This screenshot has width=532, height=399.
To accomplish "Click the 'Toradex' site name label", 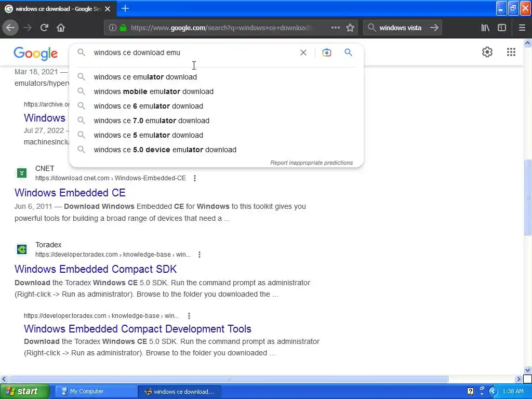I will click(x=48, y=245).
